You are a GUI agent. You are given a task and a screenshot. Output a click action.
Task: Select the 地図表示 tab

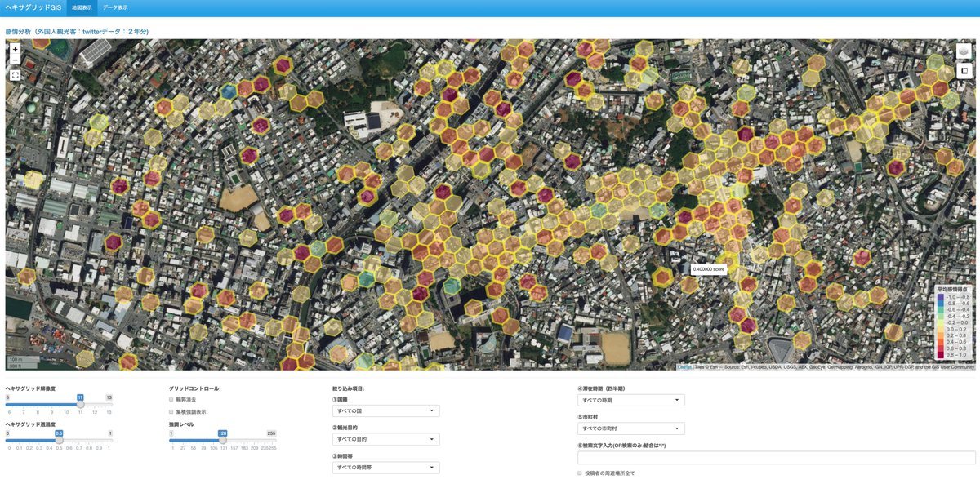82,7
